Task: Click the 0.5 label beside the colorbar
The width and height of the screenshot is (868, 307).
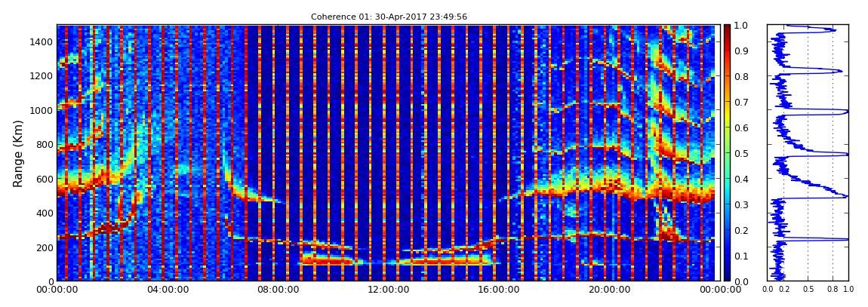Action: click(x=742, y=153)
